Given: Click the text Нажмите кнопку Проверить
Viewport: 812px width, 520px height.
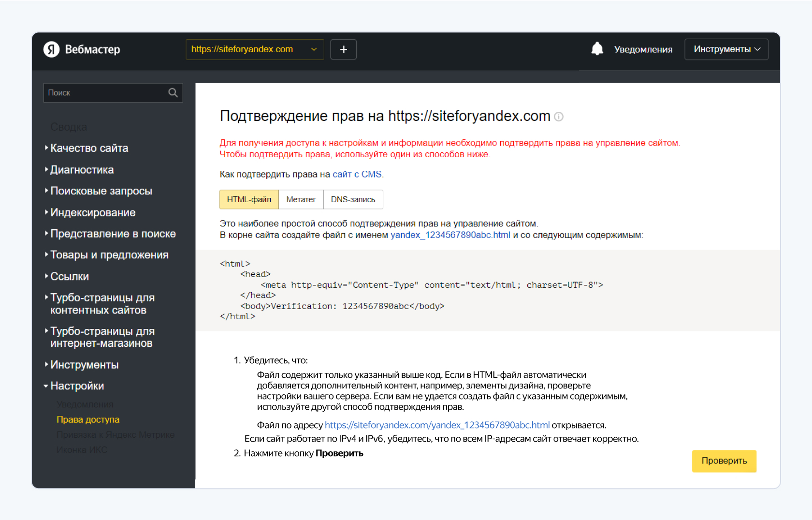Looking at the screenshot, I should coord(304,453).
